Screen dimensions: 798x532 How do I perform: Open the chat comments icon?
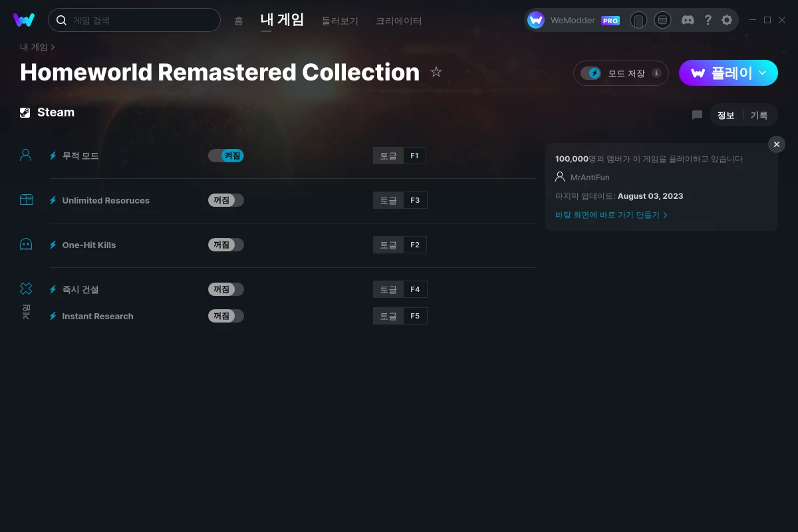(x=697, y=115)
